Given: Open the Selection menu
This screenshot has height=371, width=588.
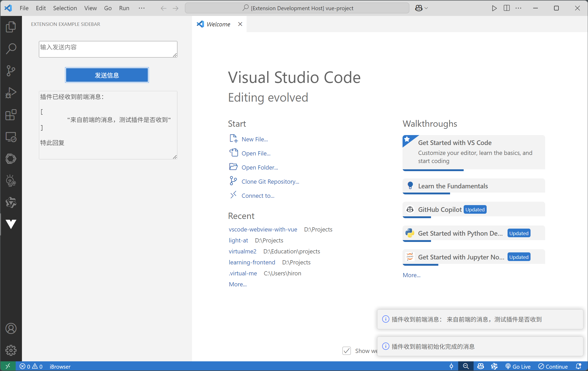Looking at the screenshot, I should tap(65, 8).
